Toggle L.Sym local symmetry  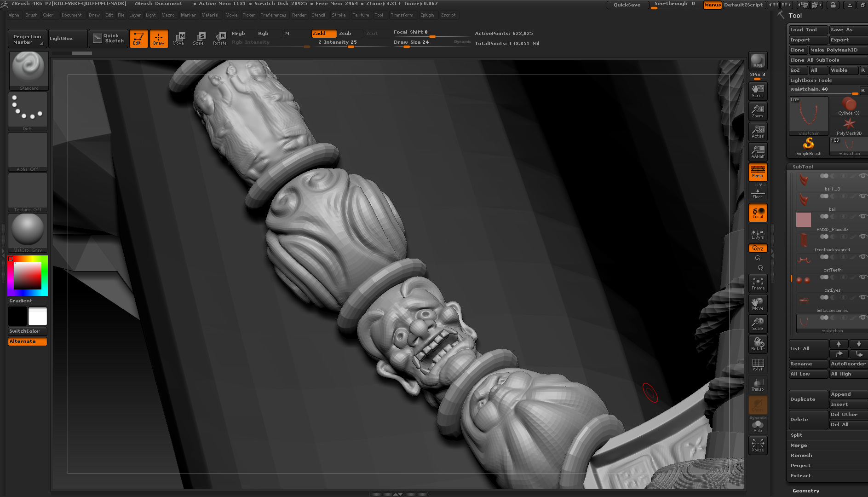(758, 234)
